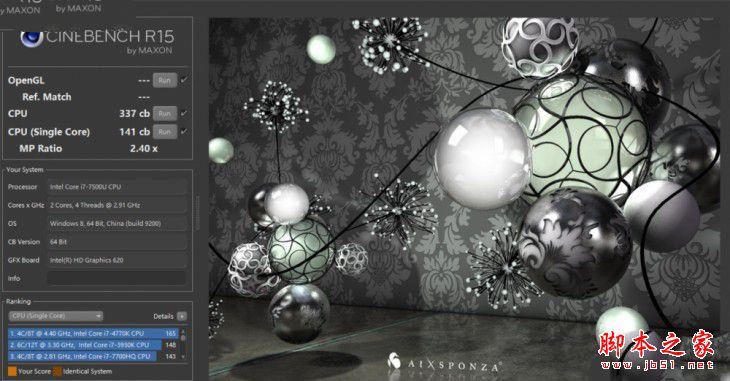The image size is (730, 381).
Task: Toggle the CPU (Single Core) checkbox
Action: [x=184, y=131]
